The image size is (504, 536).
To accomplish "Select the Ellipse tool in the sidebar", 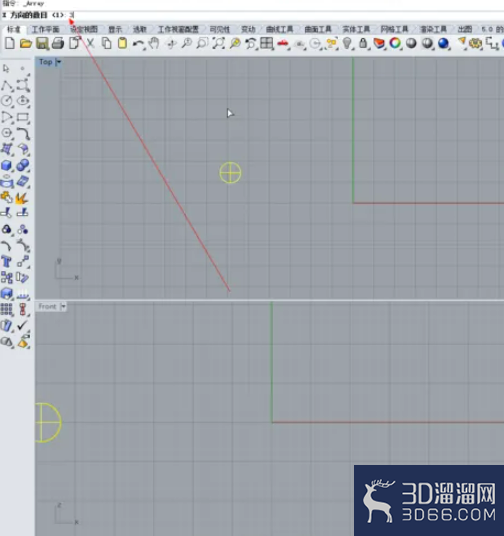I will (23, 101).
